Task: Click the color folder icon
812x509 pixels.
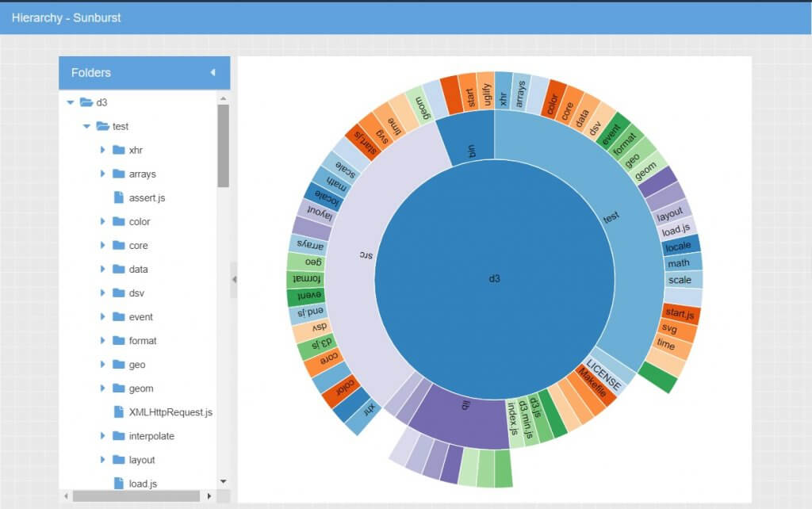Action: 117,222
